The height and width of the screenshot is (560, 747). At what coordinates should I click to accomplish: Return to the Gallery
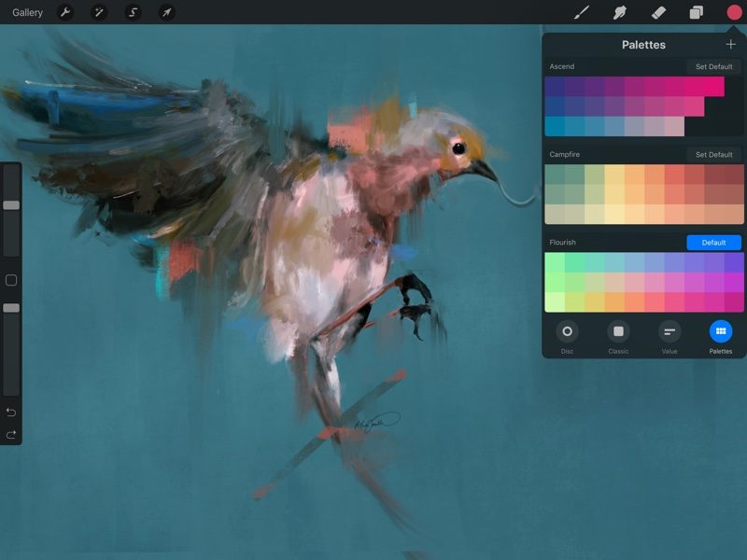tap(27, 12)
